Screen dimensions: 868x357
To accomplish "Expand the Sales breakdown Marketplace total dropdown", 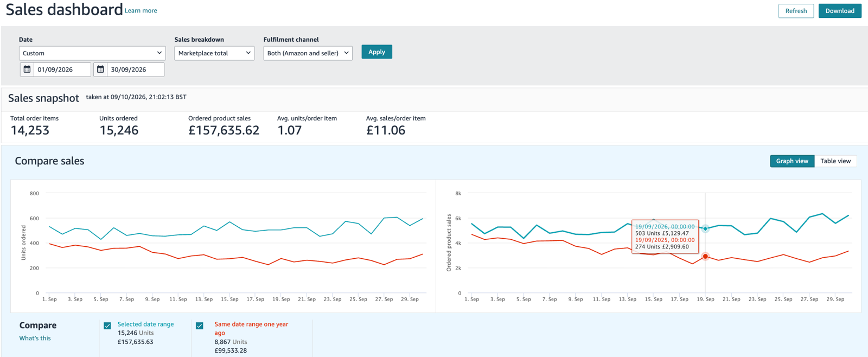I will [214, 53].
